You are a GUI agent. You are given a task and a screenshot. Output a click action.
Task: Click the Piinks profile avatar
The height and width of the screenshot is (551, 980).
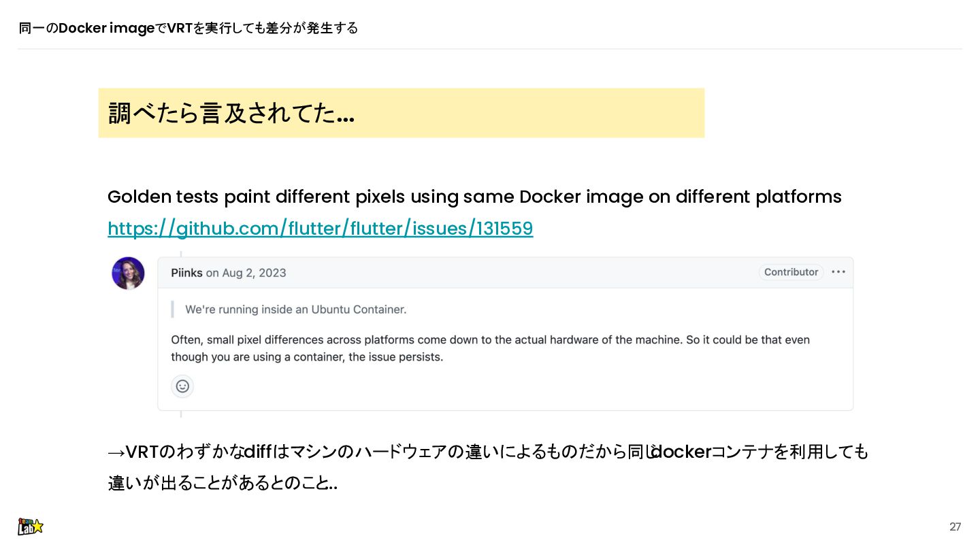coord(128,273)
